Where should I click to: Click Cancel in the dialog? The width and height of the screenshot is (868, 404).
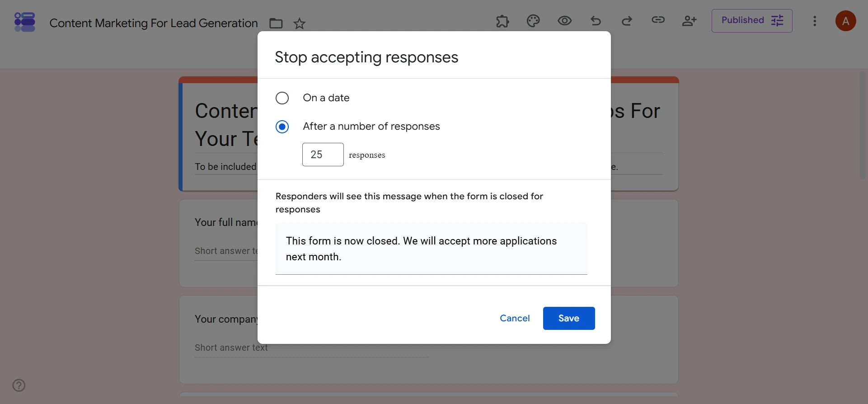515,318
